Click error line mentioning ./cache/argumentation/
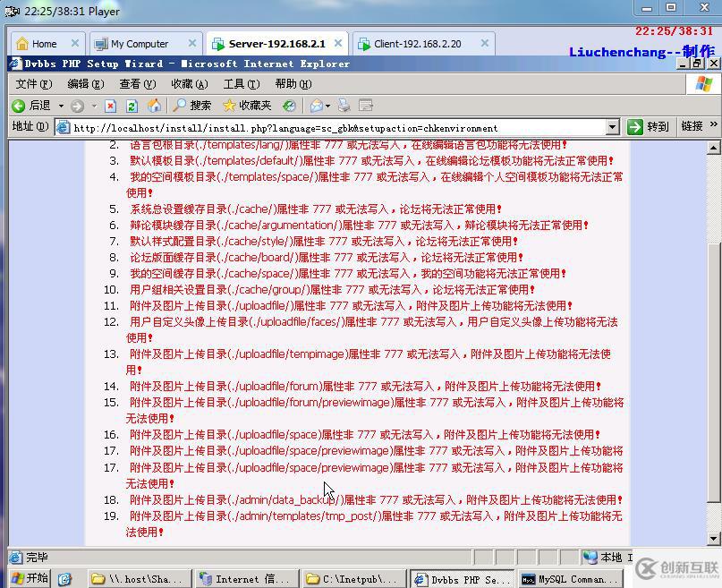Image resolution: width=722 pixels, height=588 pixels. pyautogui.click(x=359, y=226)
